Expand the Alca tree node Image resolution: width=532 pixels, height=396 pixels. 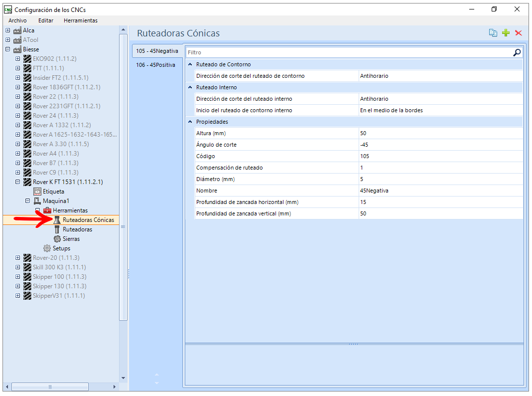tap(8, 30)
